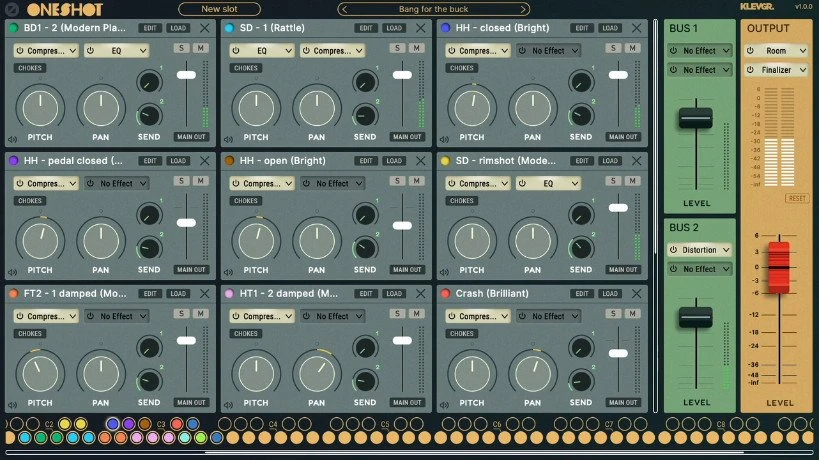Preview SD - rimshot speaker icon
819x460 pixels.
click(x=444, y=272)
